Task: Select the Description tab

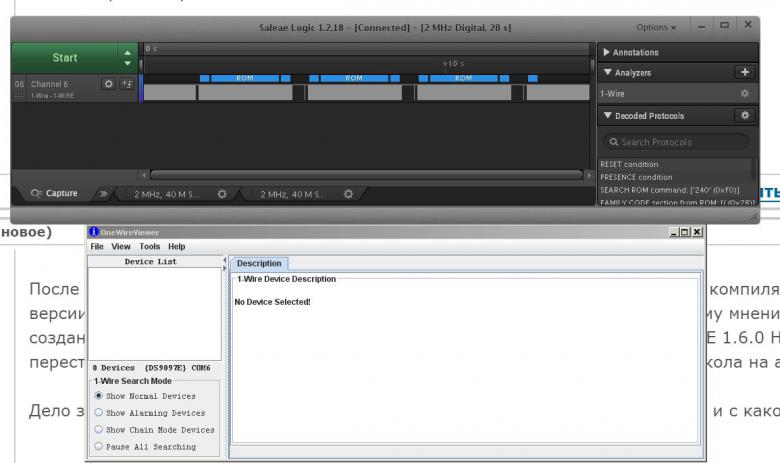Action: click(x=259, y=264)
